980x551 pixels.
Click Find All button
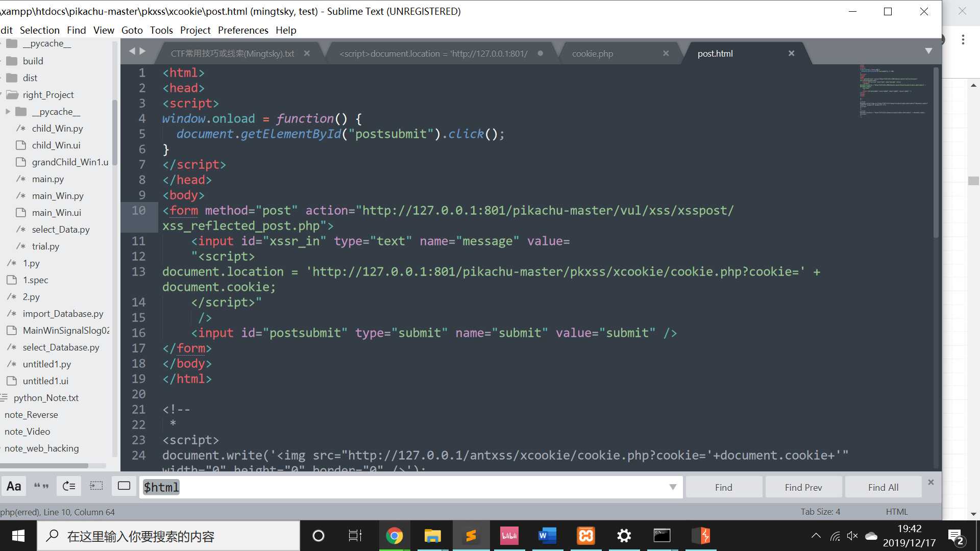tap(883, 487)
